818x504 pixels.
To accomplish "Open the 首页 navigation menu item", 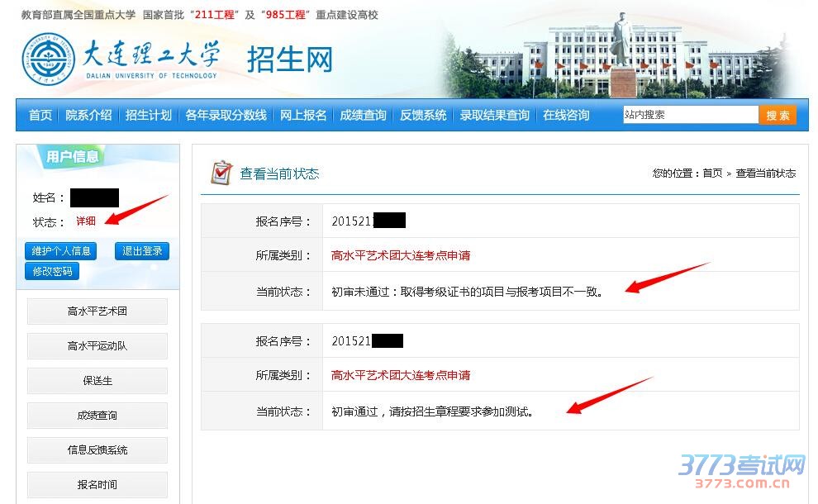I will [40, 116].
